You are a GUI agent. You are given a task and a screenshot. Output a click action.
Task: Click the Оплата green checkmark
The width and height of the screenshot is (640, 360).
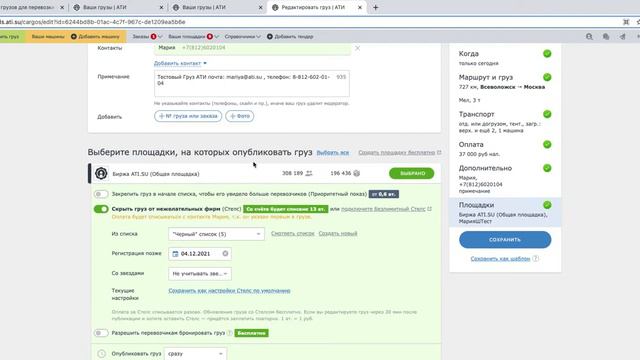[547, 144]
